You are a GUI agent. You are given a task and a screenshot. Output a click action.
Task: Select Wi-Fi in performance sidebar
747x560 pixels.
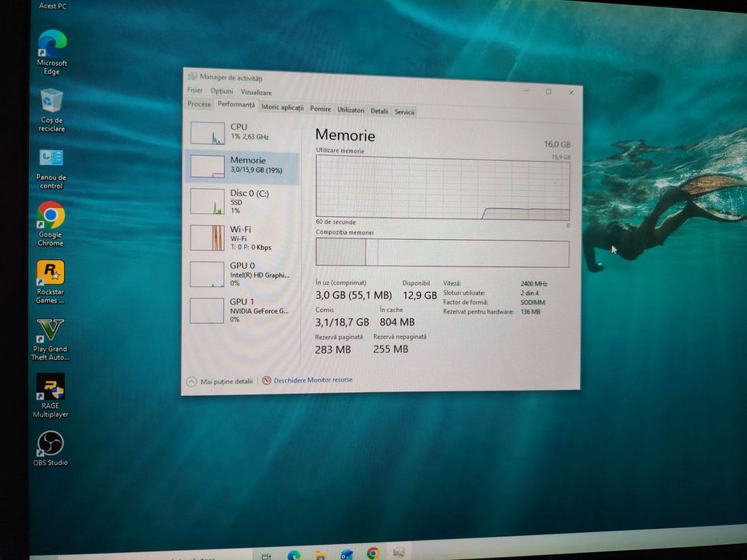click(x=242, y=238)
